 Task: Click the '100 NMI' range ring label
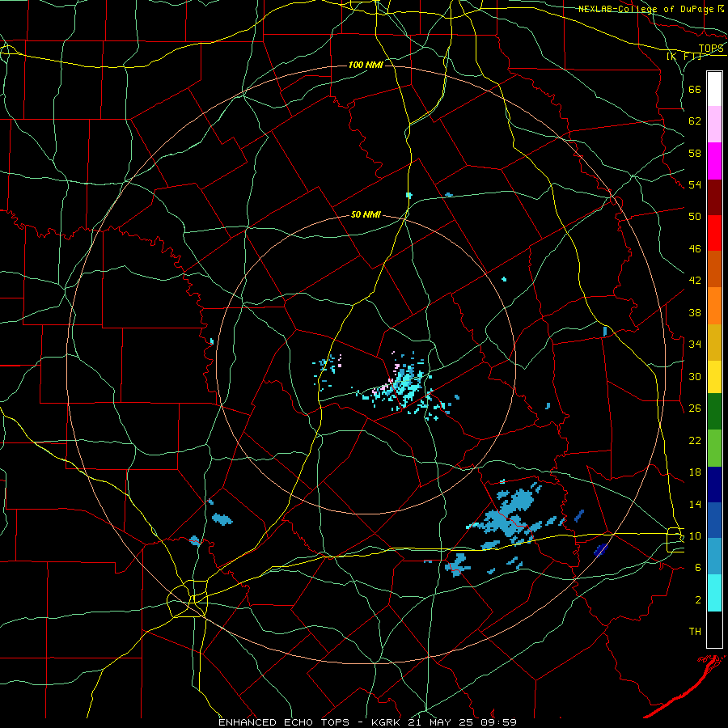click(x=366, y=65)
